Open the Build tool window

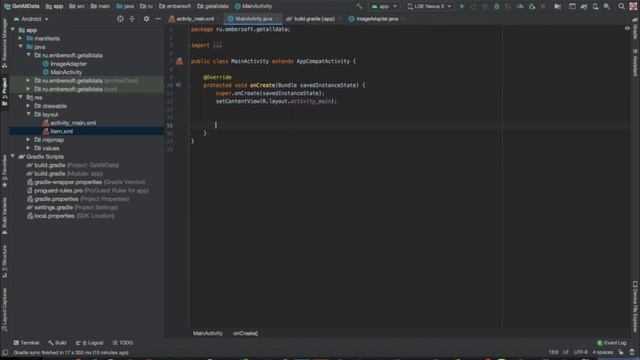coord(57,343)
